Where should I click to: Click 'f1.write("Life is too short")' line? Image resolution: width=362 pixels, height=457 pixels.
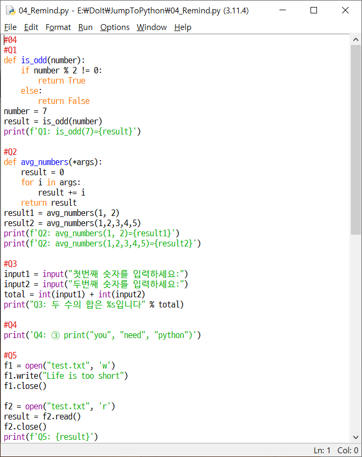coord(66,376)
